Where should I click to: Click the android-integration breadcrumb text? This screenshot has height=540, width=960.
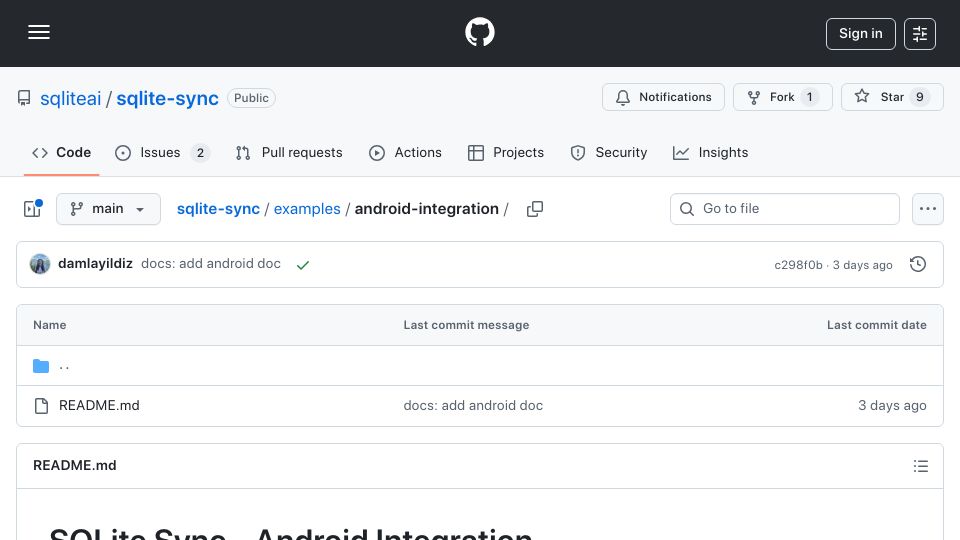click(x=427, y=209)
